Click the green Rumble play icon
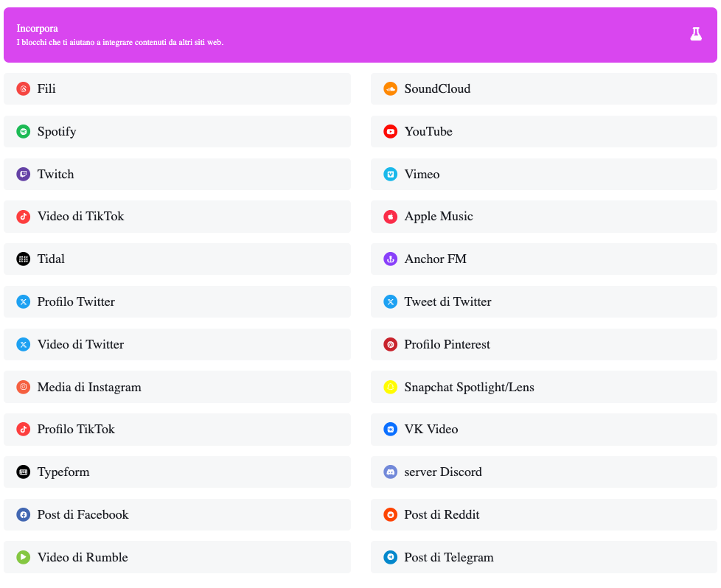The height and width of the screenshot is (588, 721). (24, 558)
